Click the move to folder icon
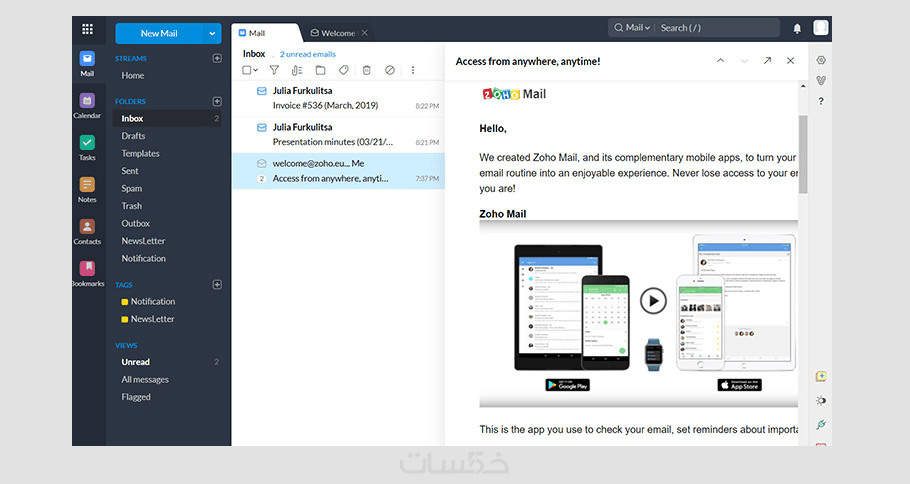The width and height of the screenshot is (910, 484). [x=320, y=70]
